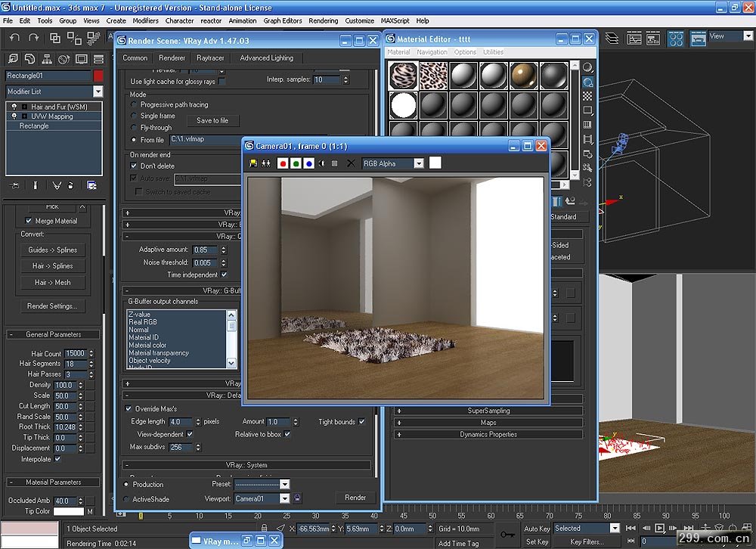Open Configure Modifier Sets
756x549 pixels.
[x=91, y=185]
